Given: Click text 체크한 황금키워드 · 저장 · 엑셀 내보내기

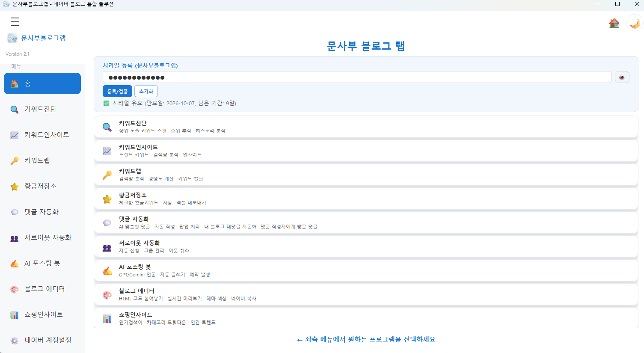Looking at the screenshot, I should pyautogui.click(x=163, y=203).
